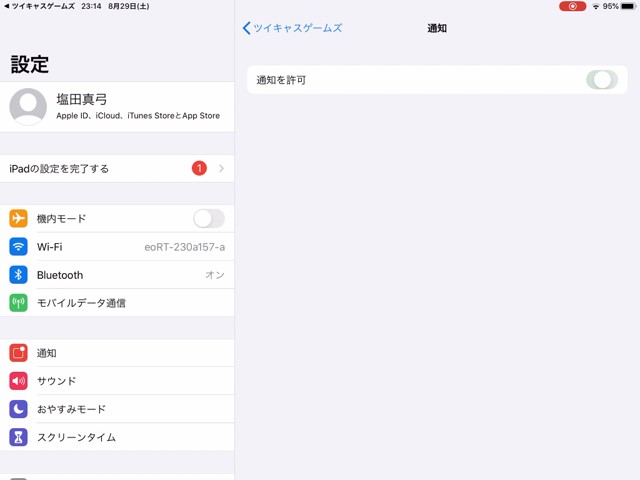Tap the Bluetooth settings icon
The image size is (640, 480).
coord(18,275)
